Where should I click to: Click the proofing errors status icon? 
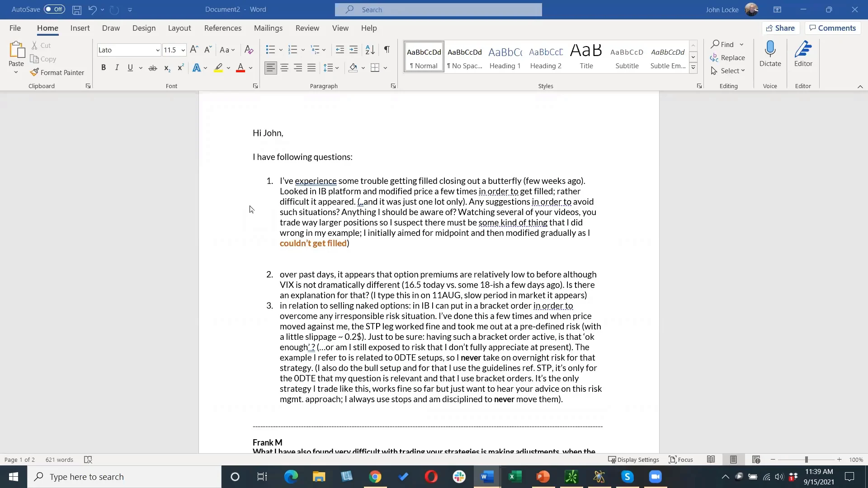(x=88, y=460)
